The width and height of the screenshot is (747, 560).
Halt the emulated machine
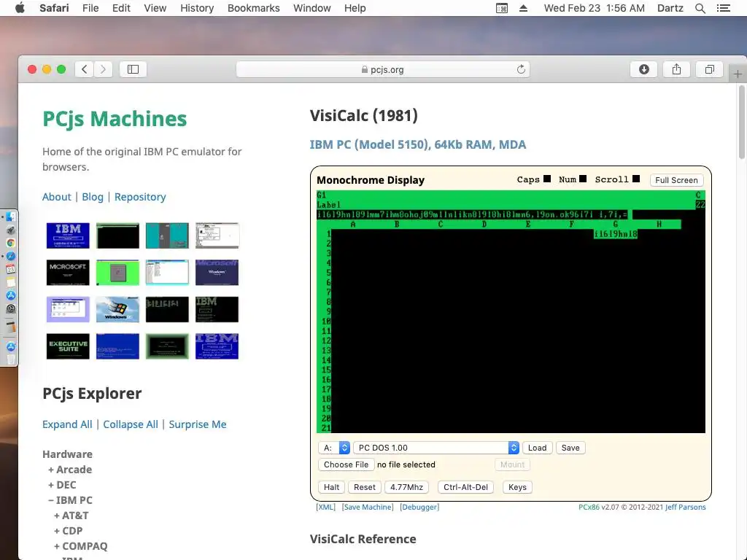coord(332,487)
